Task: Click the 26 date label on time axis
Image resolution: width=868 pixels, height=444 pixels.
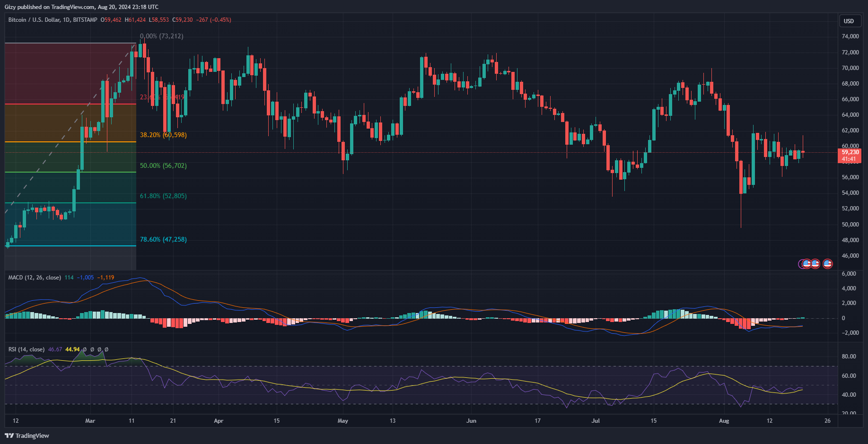Action: [x=827, y=421]
